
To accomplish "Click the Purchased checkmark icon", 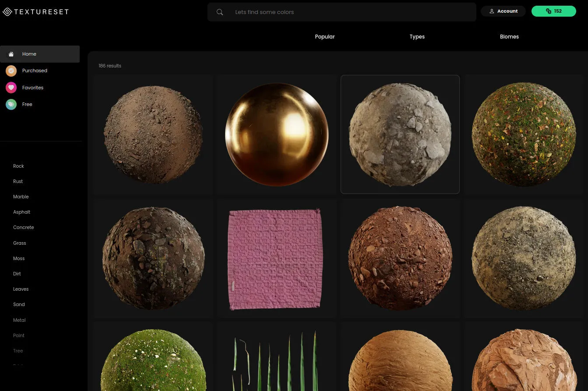I will (11, 70).
